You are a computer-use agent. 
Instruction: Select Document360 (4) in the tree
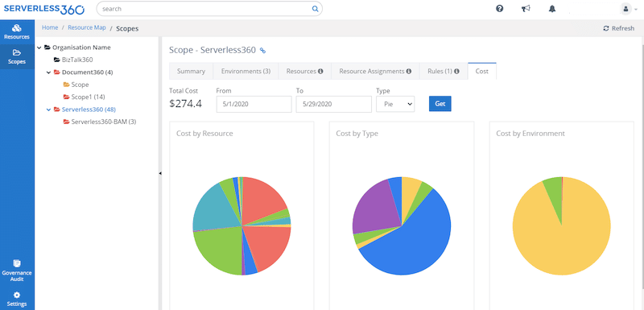[88, 72]
